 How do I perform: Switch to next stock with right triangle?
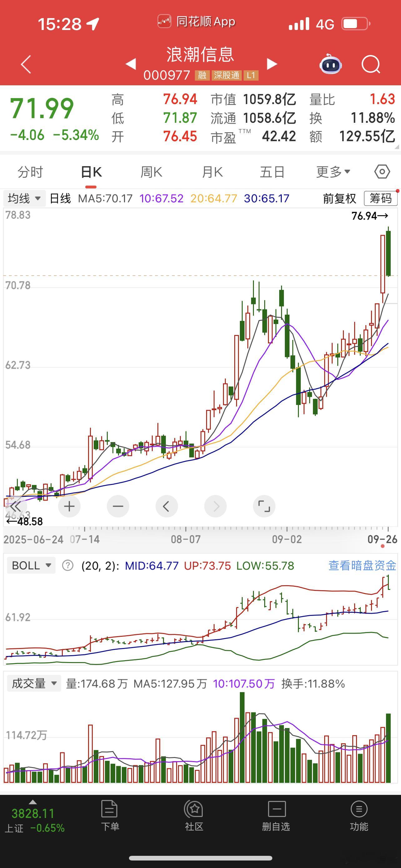pyautogui.click(x=272, y=64)
